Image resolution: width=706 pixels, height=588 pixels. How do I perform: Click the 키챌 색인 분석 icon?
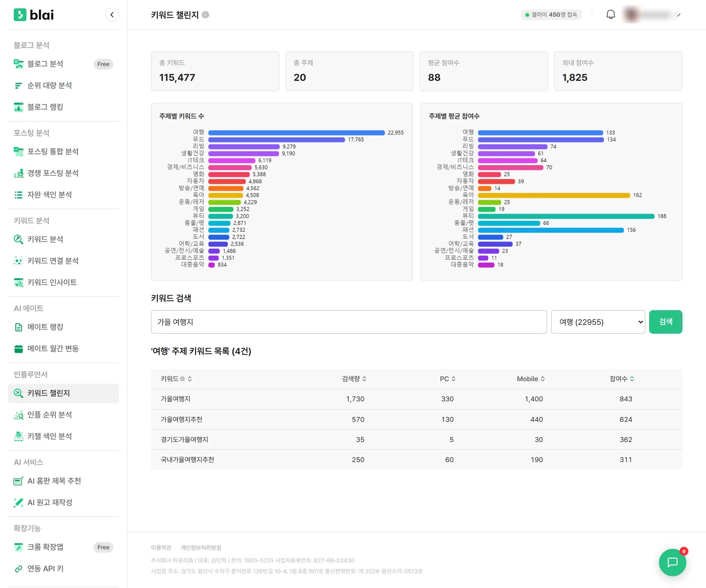[19, 436]
